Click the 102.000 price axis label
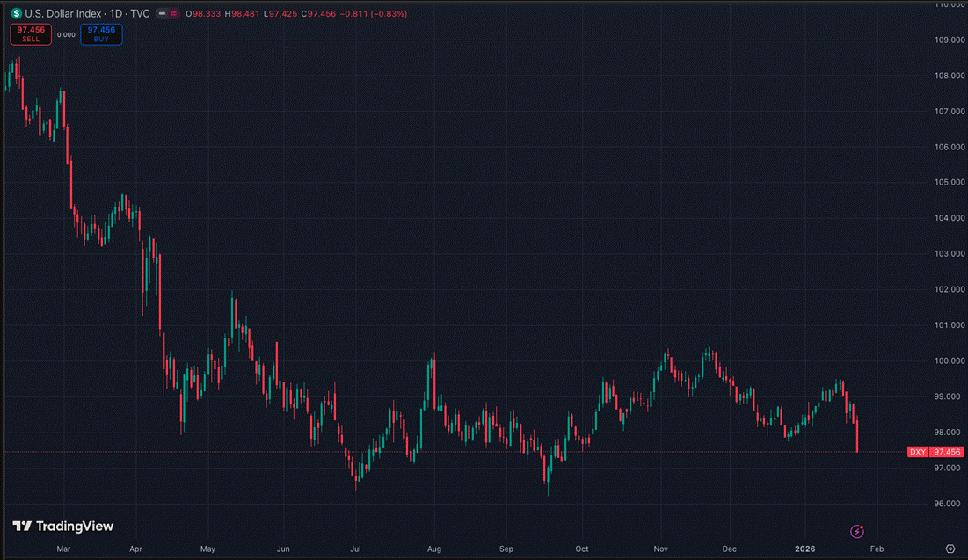The height and width of the screenshot is (560, 968). tap(950, 289)
